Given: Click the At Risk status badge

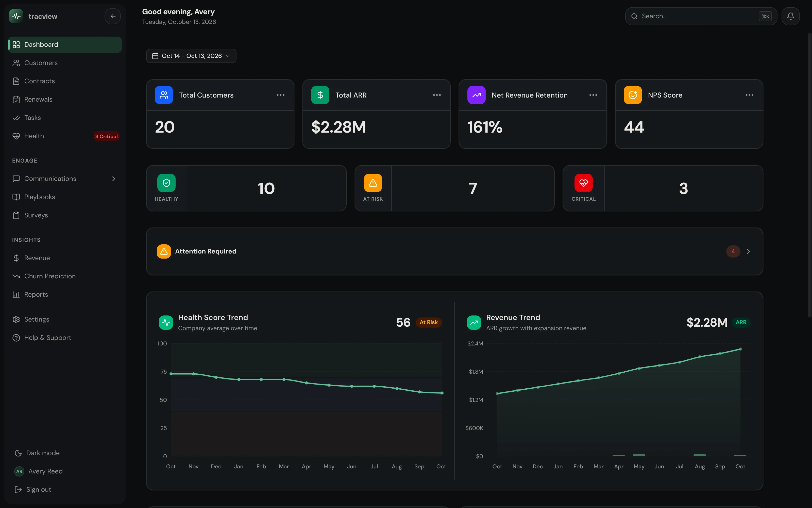Looking at the screenshot, I should point(429,322).
